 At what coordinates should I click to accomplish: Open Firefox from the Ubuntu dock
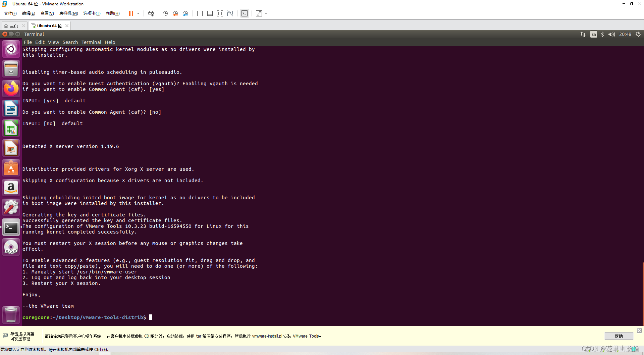click(11, 88)
